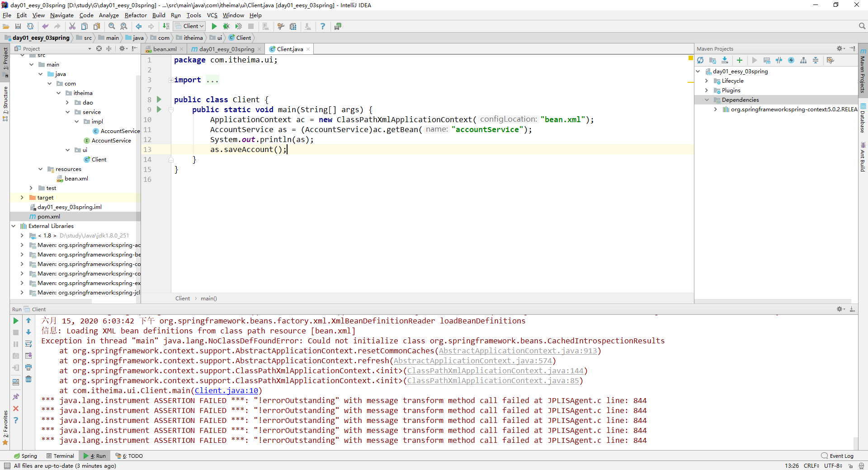Switch to the bean.xml editor tab
Screen dimensions: 868x470
coord(165,49)
